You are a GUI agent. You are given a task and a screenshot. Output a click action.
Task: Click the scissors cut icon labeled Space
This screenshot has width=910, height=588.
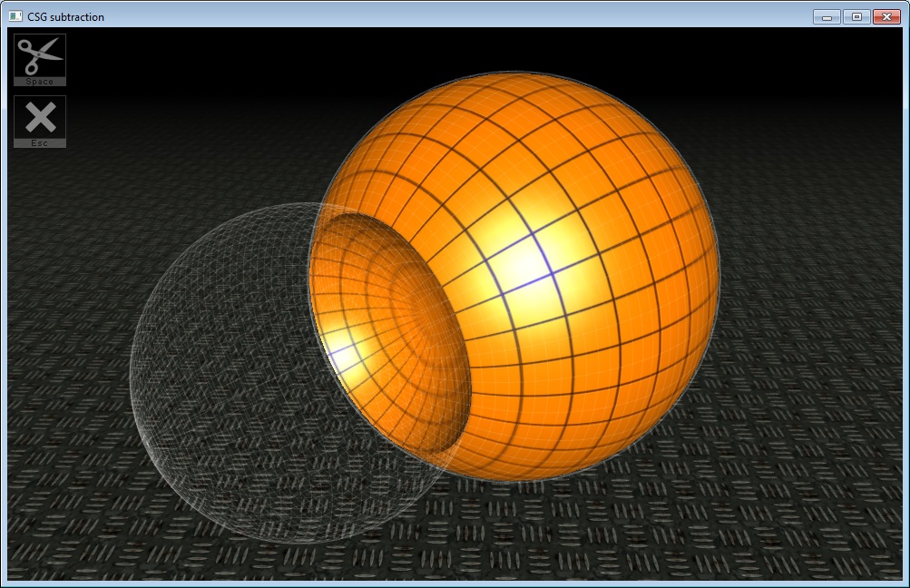[x=40, y=60]
